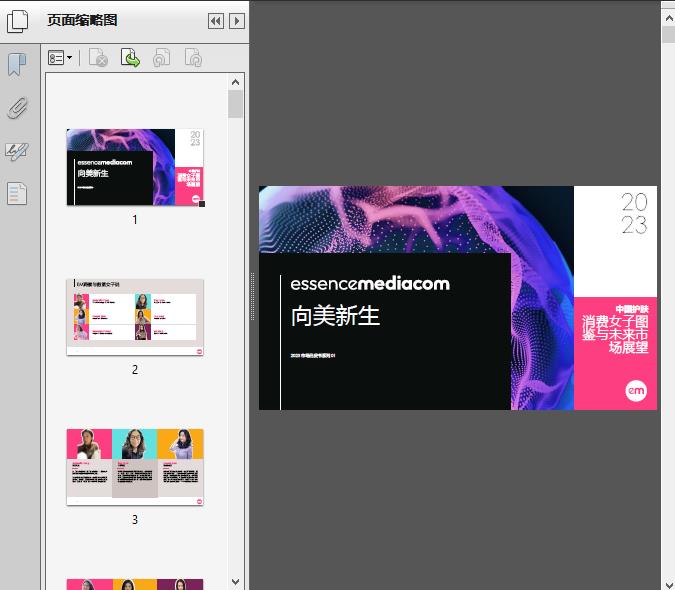Viewport: 675px width, 590px height.
Task: Click the page number label 3
Action: [x=135, y=519]
